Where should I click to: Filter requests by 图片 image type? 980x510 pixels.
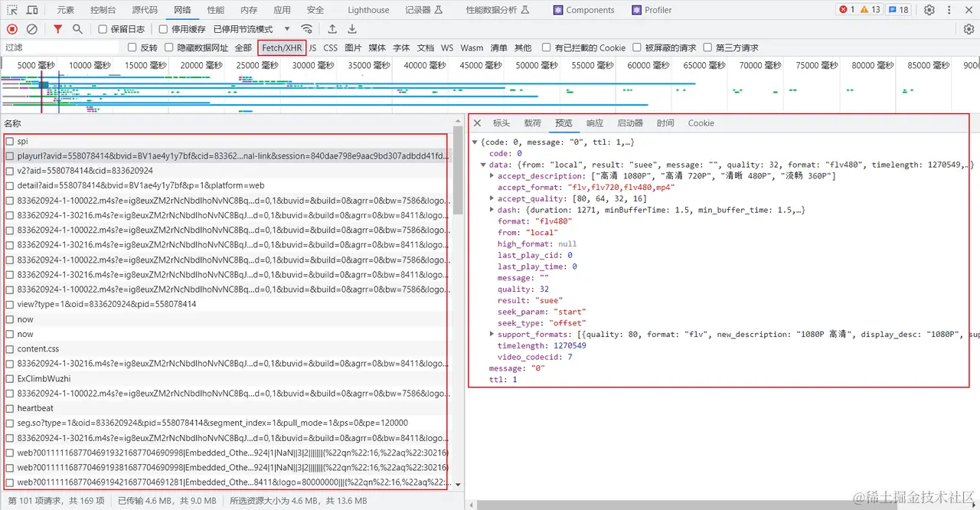click(353, 47)
